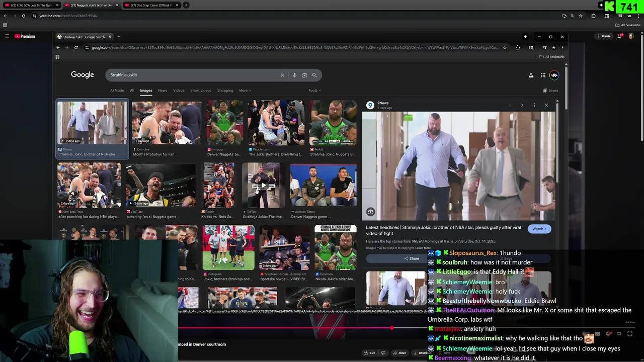Click the large preview image
644x362 pixels.
point(458,166)
